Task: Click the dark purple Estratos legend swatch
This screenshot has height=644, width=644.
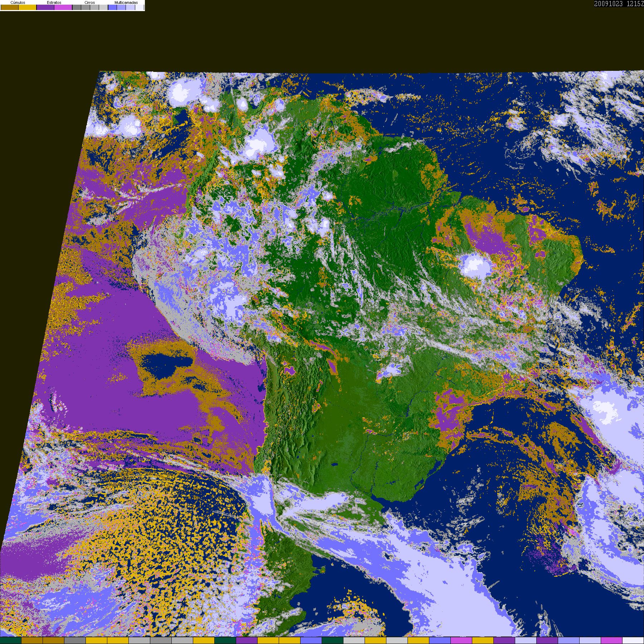Action: coord(45,7)
